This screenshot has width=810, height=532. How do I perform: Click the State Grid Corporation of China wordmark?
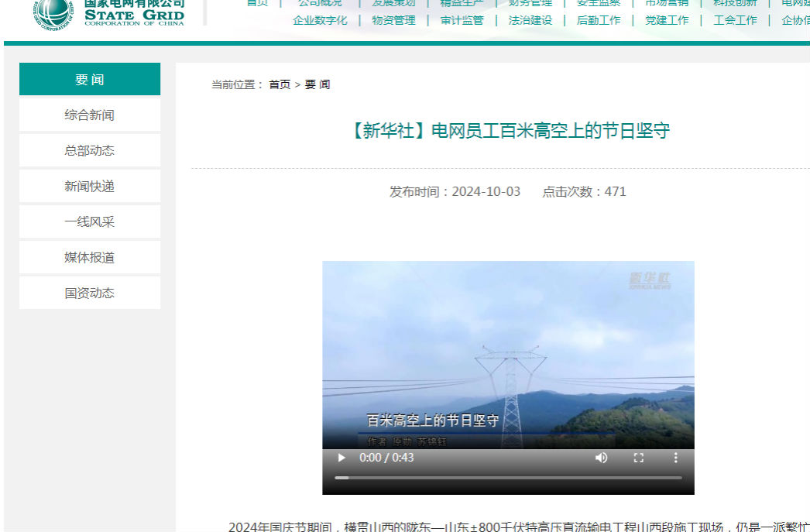click(x=134, y=13)
